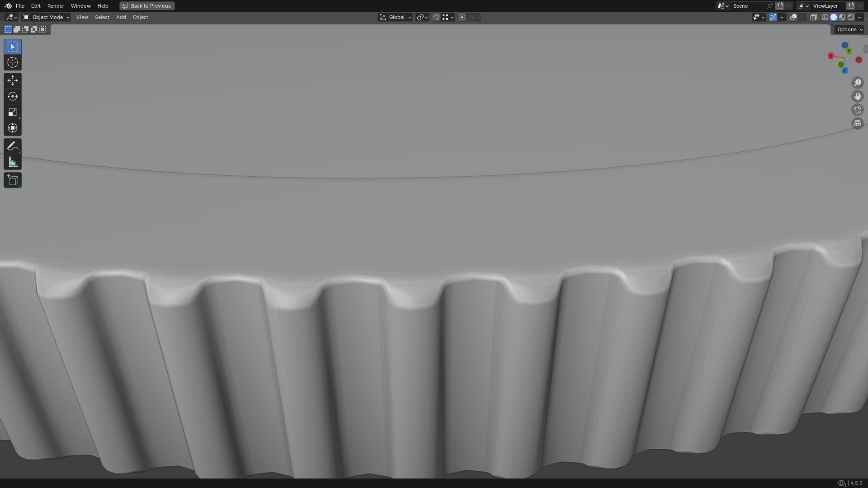Select the Measure tool

click(x=13, y=162)
